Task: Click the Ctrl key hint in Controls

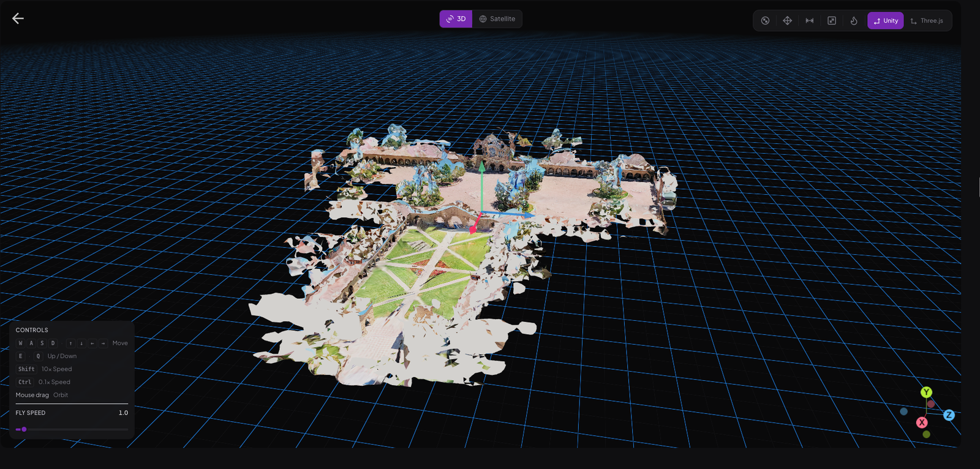Action: [x=24, y=382]
